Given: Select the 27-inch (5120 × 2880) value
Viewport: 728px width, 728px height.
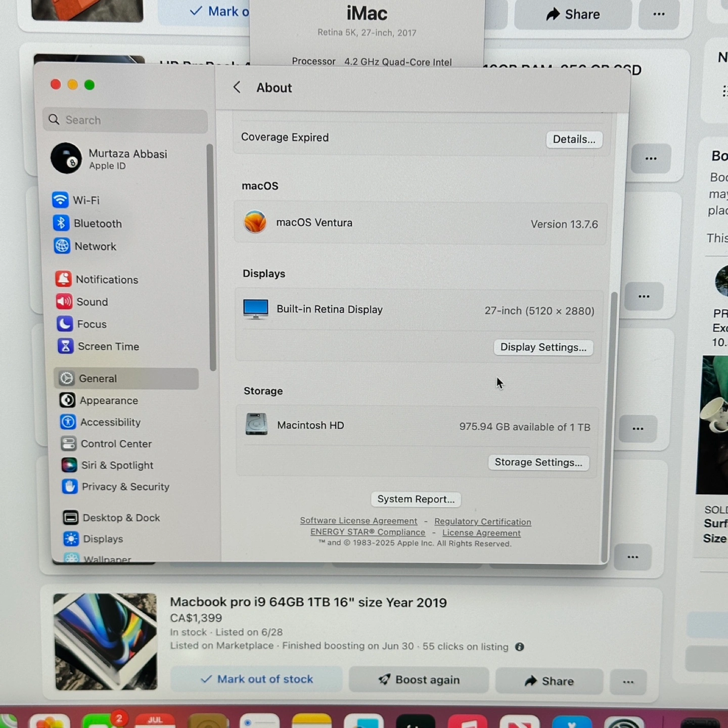Looking at the screenshot, I should tap(539, 310).
